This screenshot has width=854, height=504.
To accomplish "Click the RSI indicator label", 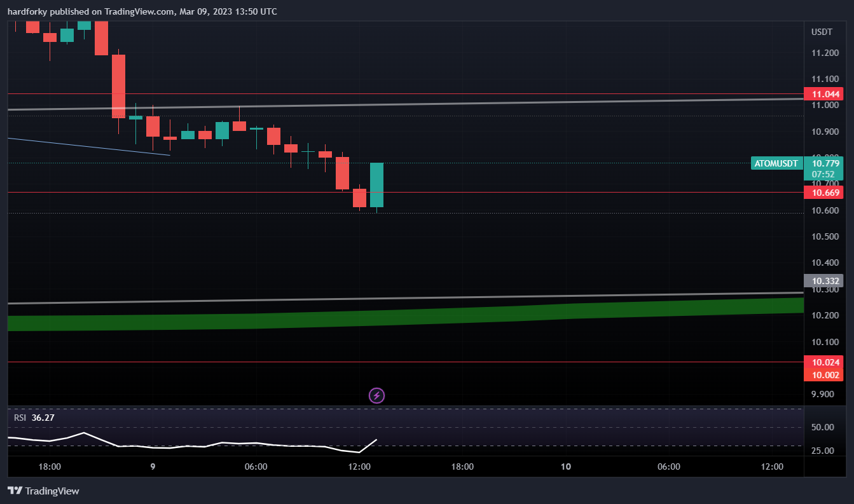I will 20,418.
